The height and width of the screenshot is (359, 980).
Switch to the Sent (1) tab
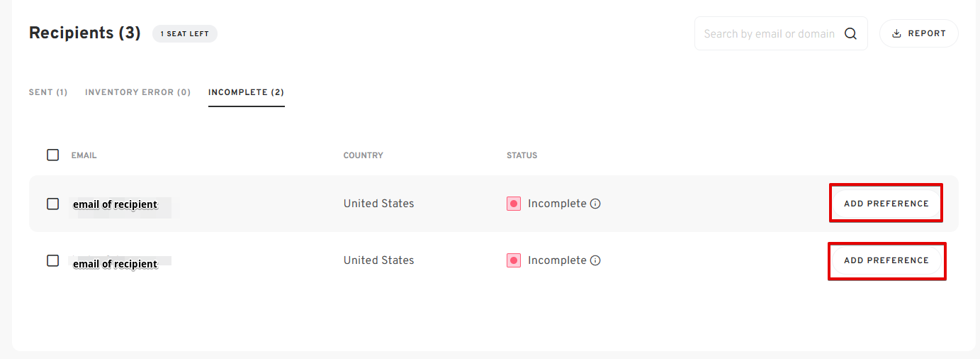[x=48, y=92]
